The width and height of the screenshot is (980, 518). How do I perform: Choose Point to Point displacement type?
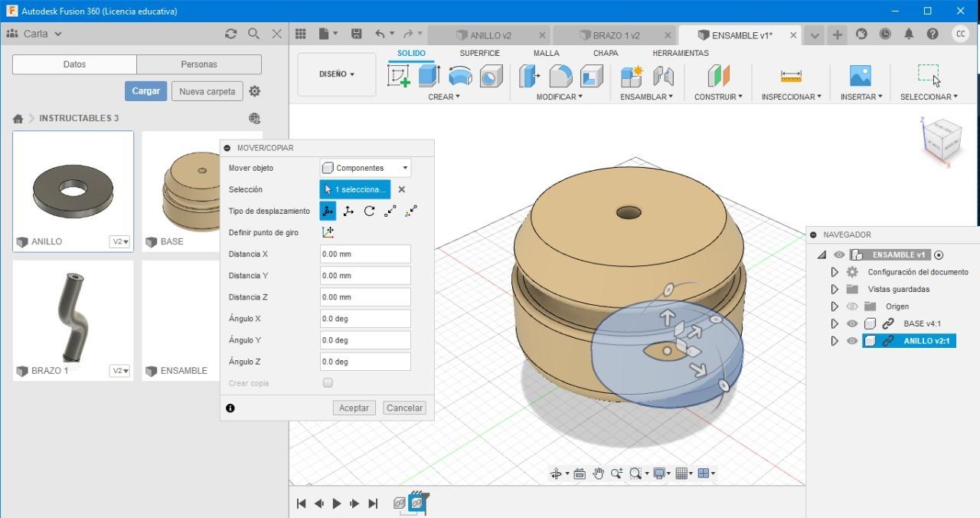click(390, 211)
